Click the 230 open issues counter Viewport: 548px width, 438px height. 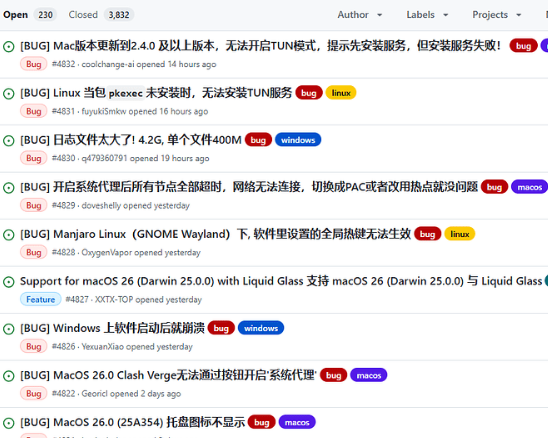coord(45,15)
